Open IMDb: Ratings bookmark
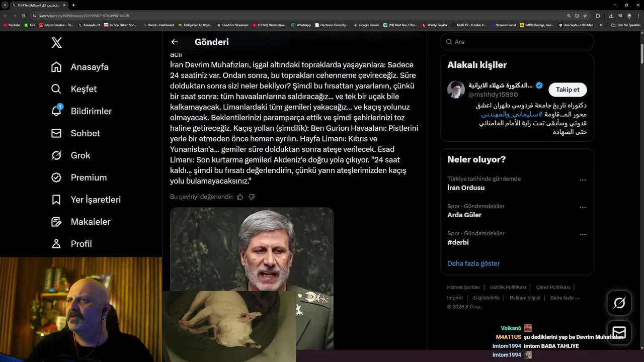 [537, 25]
